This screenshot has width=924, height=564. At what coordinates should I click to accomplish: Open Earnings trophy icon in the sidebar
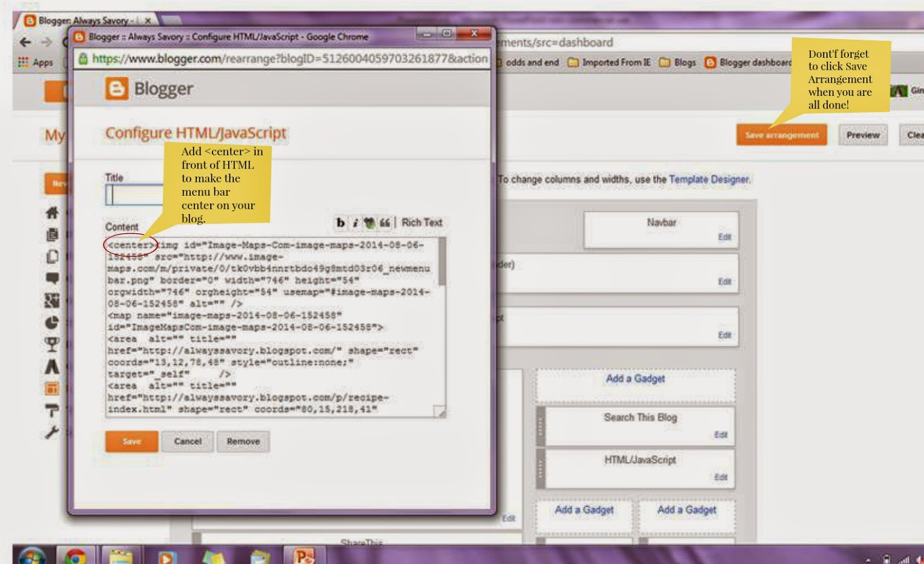(x=52, y=344)
